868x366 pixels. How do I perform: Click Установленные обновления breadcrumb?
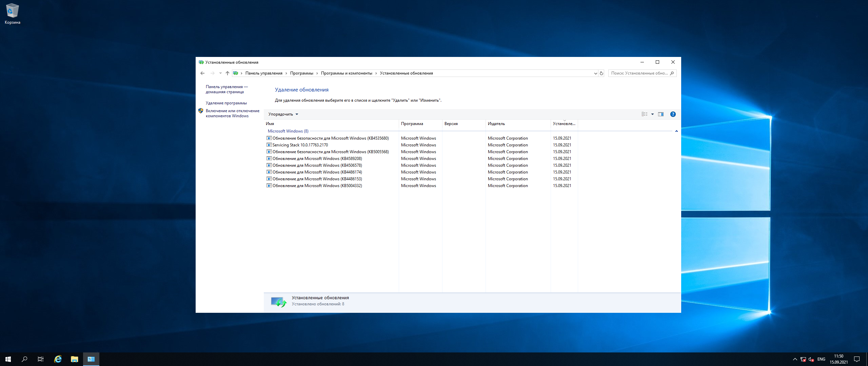pos(406,73)
